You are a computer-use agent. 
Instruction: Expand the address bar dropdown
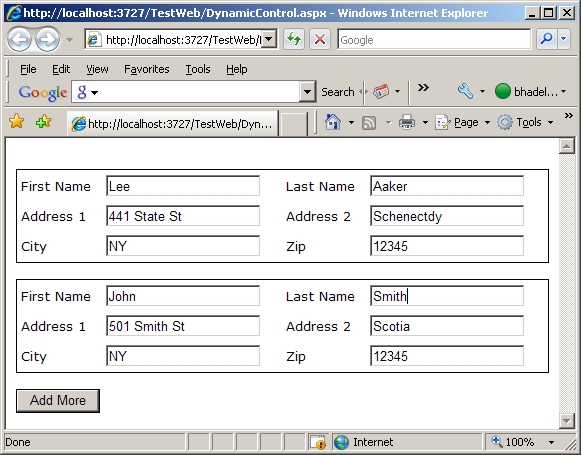pos(269,39)
